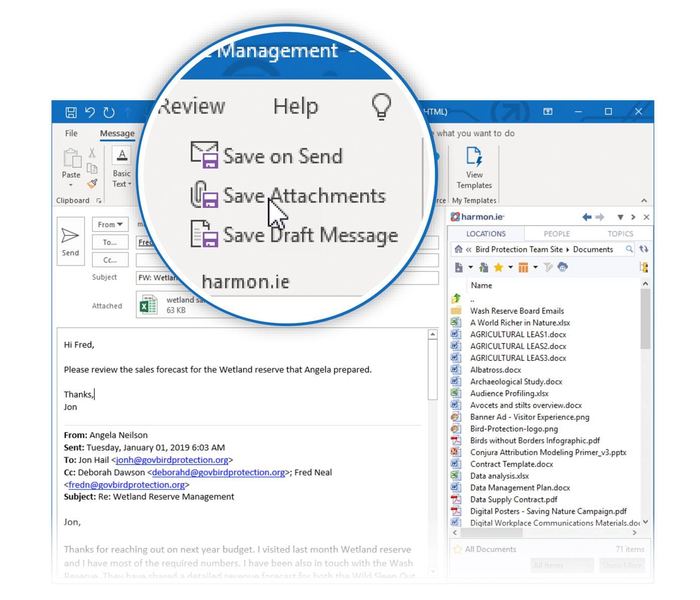The image size is (700, 600).
Task: Refresh the harmon.ie Documents list
Action: [644, 249]
